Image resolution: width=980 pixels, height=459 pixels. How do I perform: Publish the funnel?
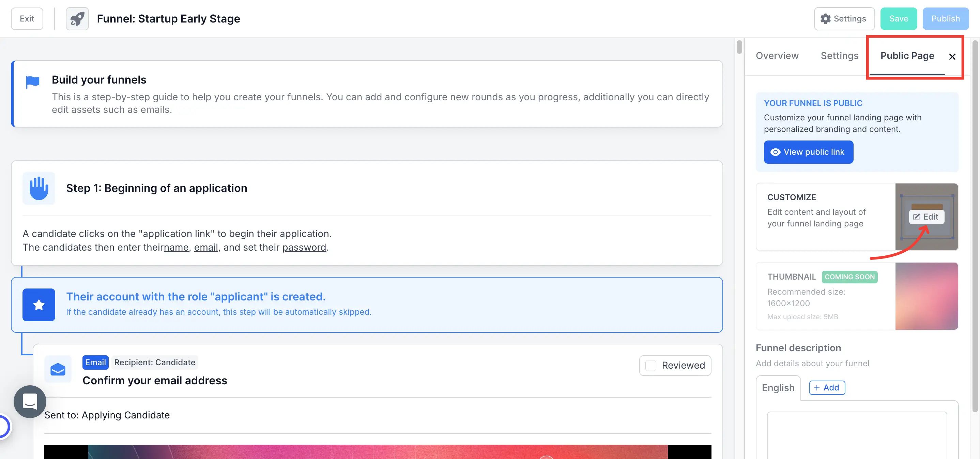945,19
